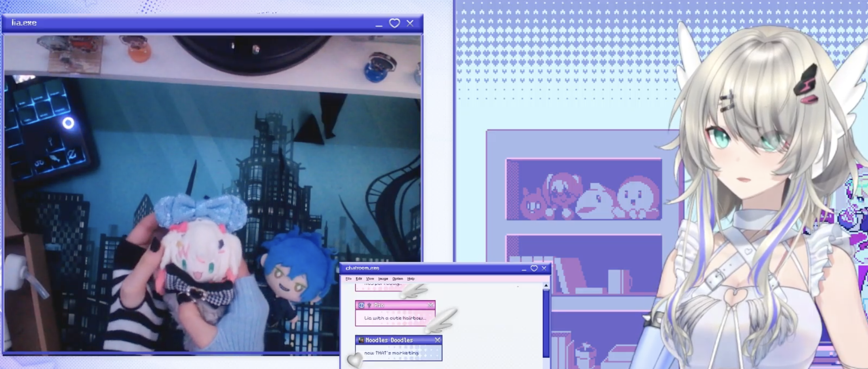868x369 pixels.
Task: Close the chatroom.exe window
Action: coord(544,268)
